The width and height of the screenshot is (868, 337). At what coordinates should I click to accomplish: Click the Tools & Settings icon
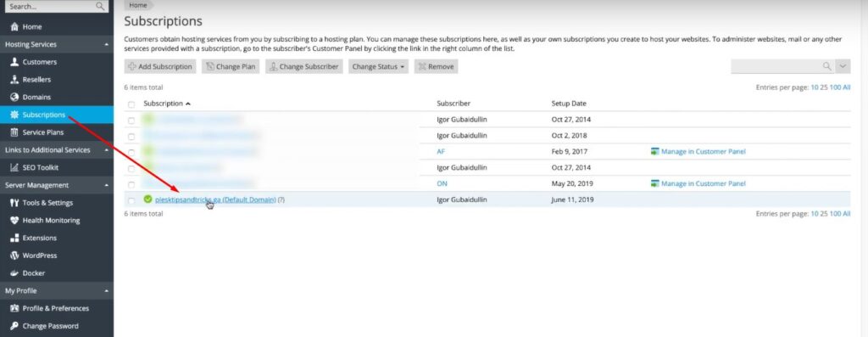(14, 203)
